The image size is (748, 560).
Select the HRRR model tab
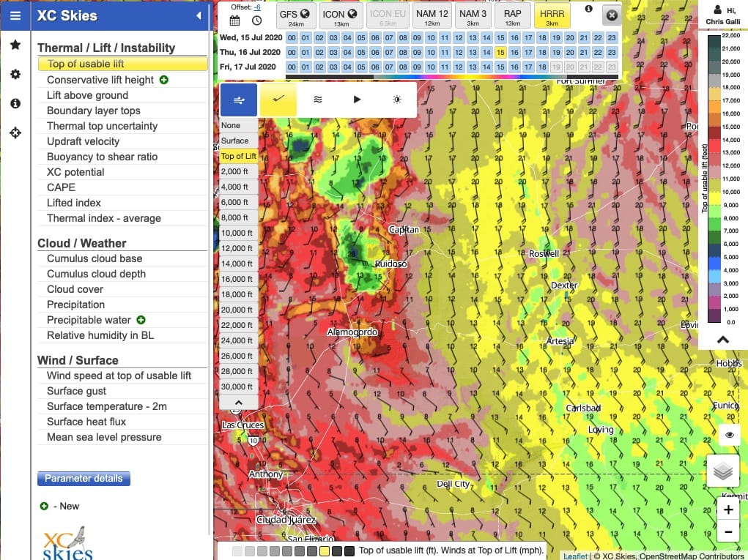[x=552, y=16]
